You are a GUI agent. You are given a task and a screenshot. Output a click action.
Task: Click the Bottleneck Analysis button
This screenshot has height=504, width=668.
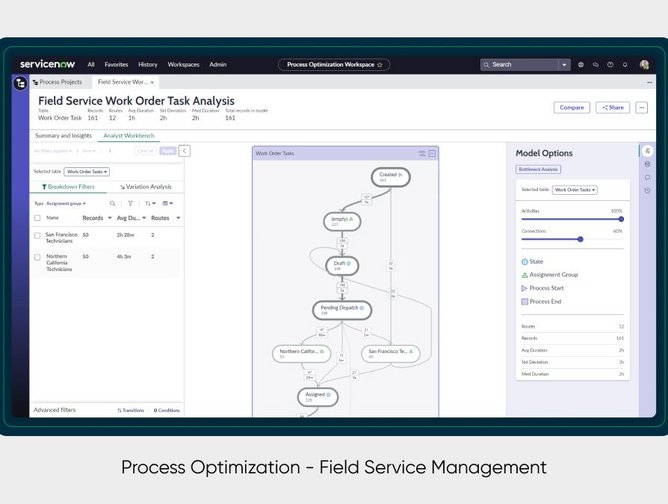[538, 170]
